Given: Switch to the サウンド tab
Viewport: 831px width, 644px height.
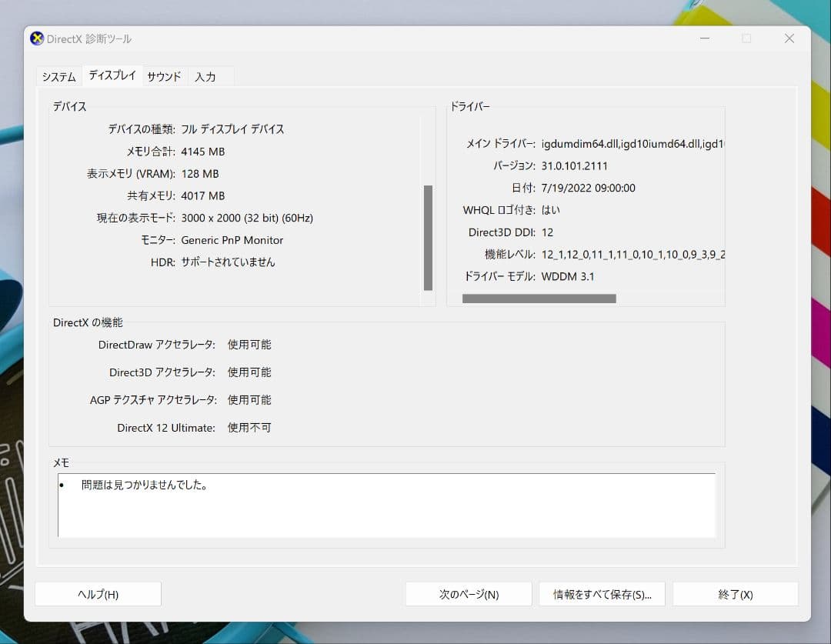Looking at the screenshot, I should 163,76.
